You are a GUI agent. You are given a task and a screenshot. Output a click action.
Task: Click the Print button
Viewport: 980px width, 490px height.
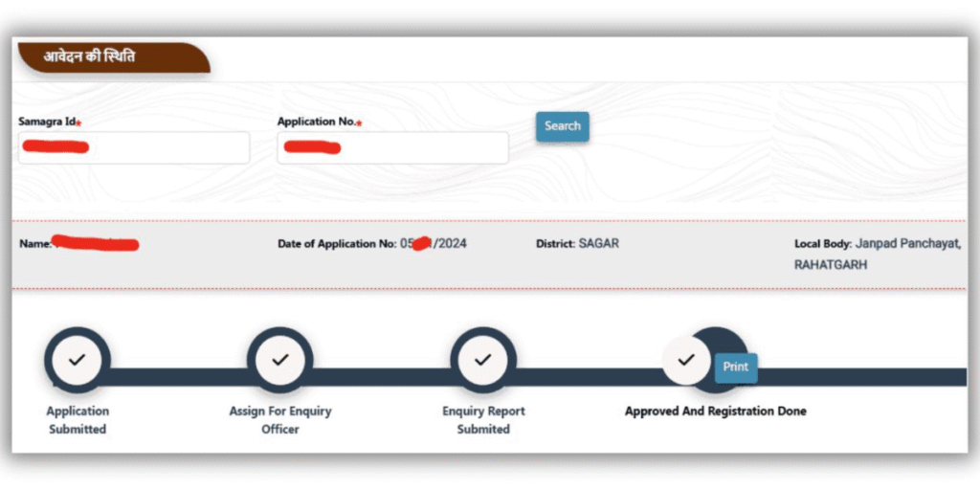[736, 367]
